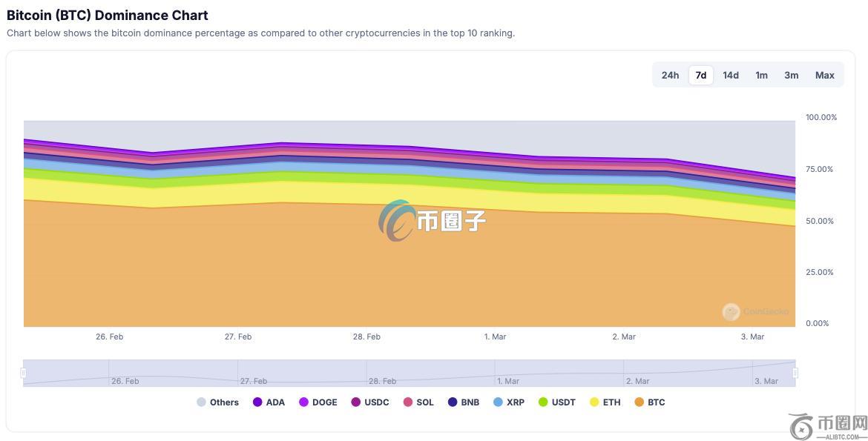Select the 24h time range tab
Viewport: 868px width, 441px height.
[x=670, y=75]
